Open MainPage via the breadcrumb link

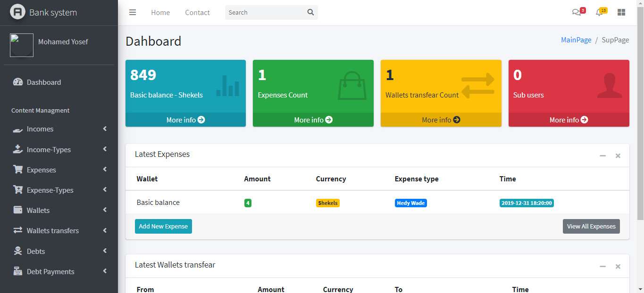[576, 40]
